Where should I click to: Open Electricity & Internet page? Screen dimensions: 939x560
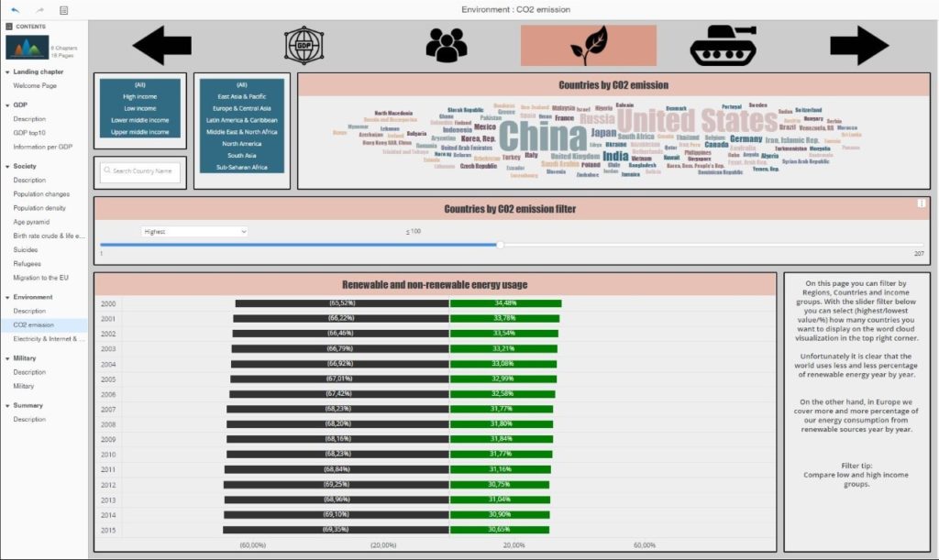(x=49, y=338)
